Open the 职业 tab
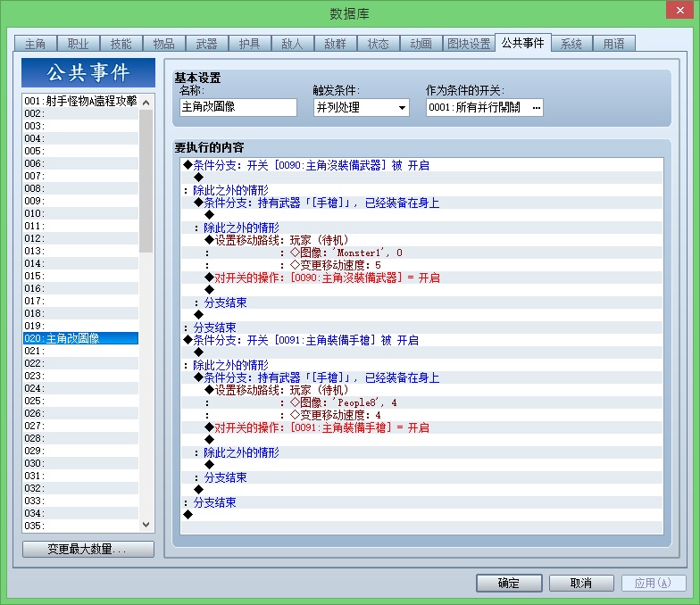The image size is (700, 605). click(x=79, y=44)
